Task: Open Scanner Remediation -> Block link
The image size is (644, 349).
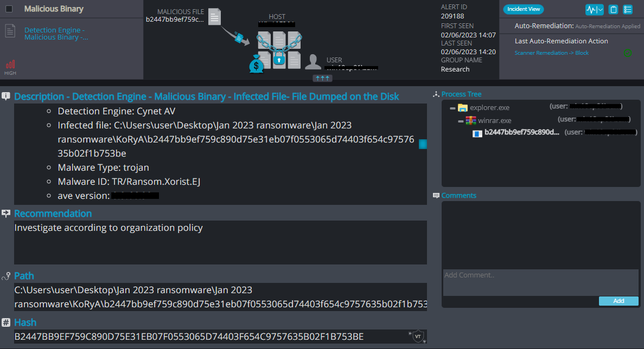Action: [x=552, y=53]
